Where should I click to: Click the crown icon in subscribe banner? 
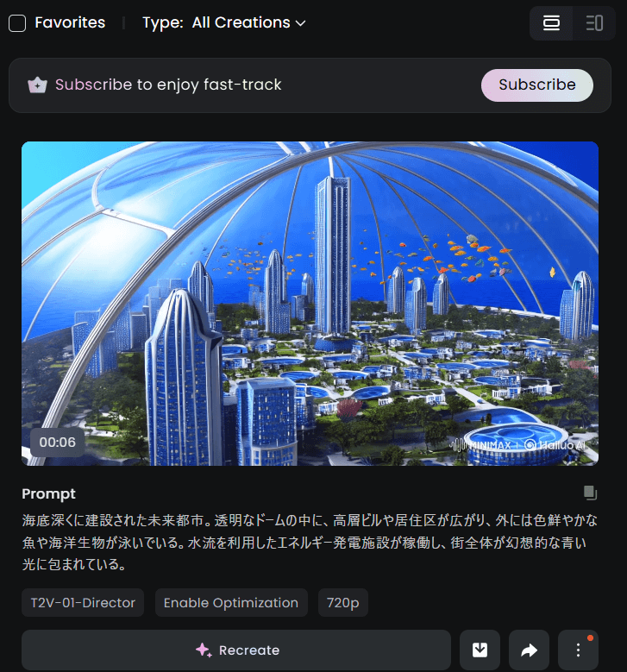point(37,85)
